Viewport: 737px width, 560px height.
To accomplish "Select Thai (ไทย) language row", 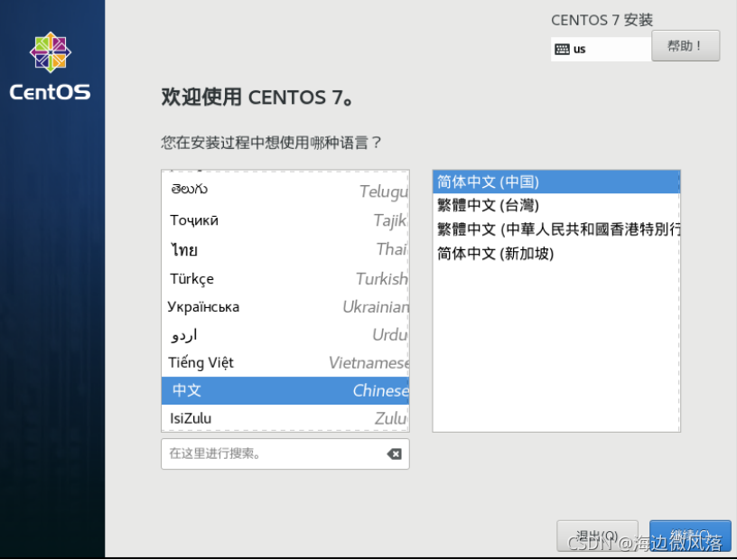I will tap(285, 249).
